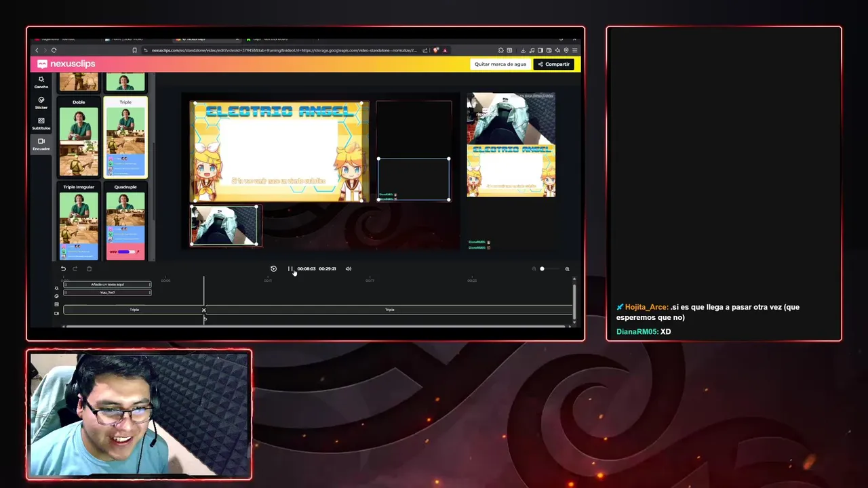Click the subtitles track icon beside timeline
868x488 pixels.
pyautogui.click(x=56, y=304)
